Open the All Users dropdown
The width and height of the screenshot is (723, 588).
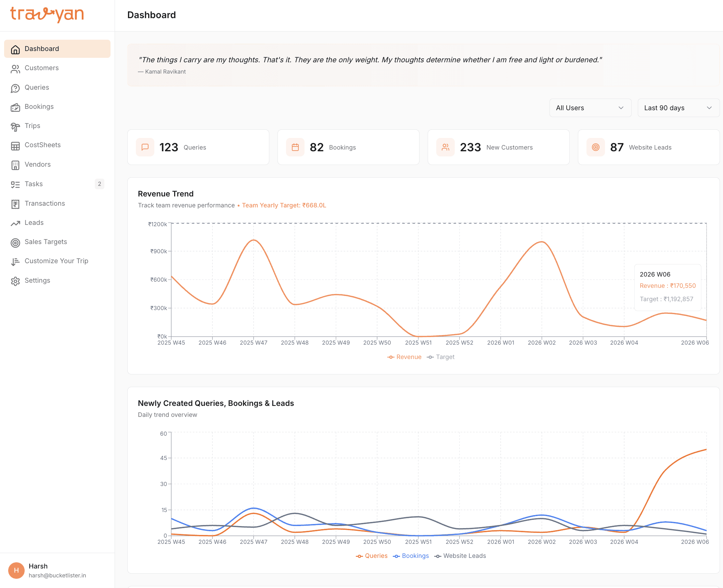point(590,108)
